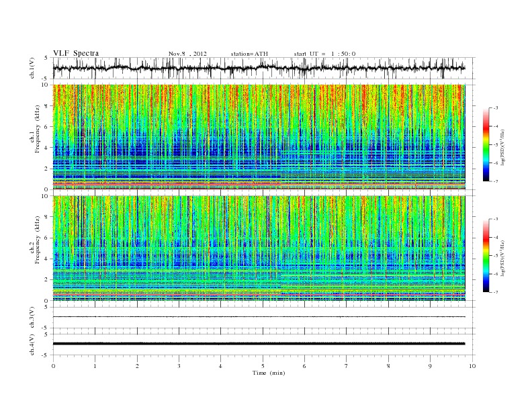Click inside the ch.2 spectrogram panel
This screenshot has width=532, height=411.
click(259, 248)
